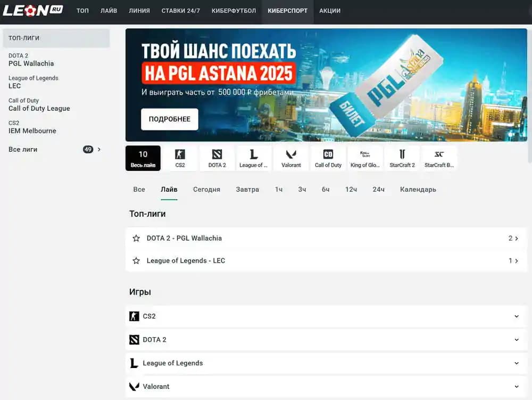Go to the ЛАЙВ navigation item
532x400 pixels.
click(x=109, y=11)
